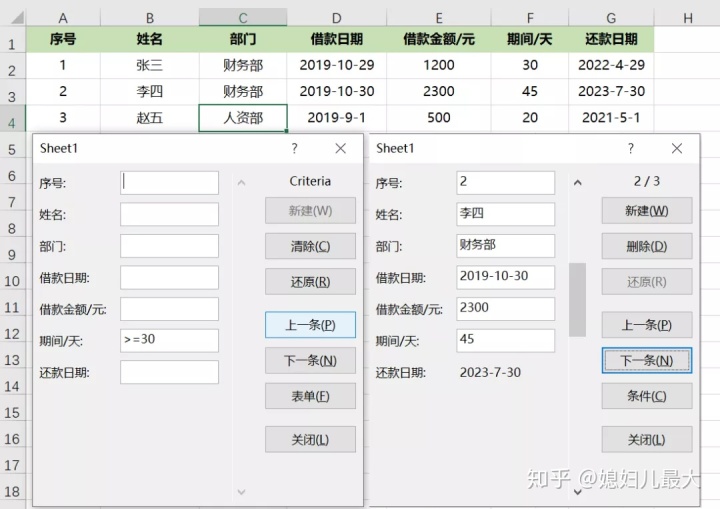Select column E header
720x509 pixels.
pos(439,18)
